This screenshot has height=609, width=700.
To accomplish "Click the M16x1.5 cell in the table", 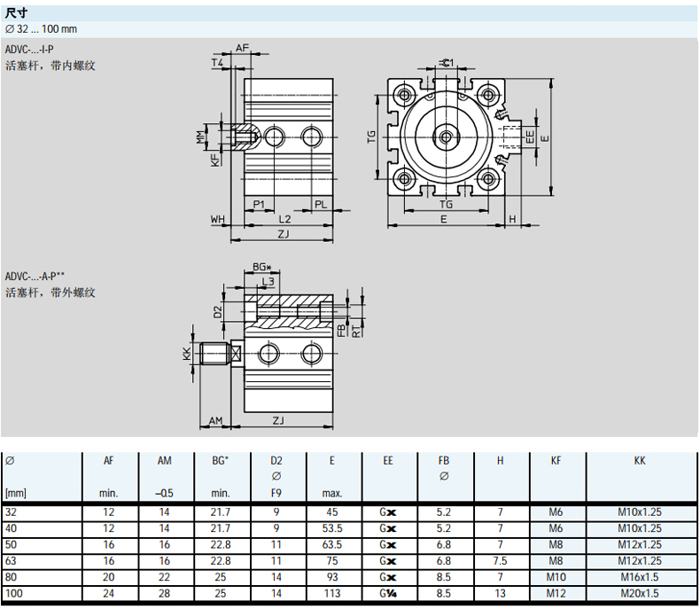I will [640, 576].
